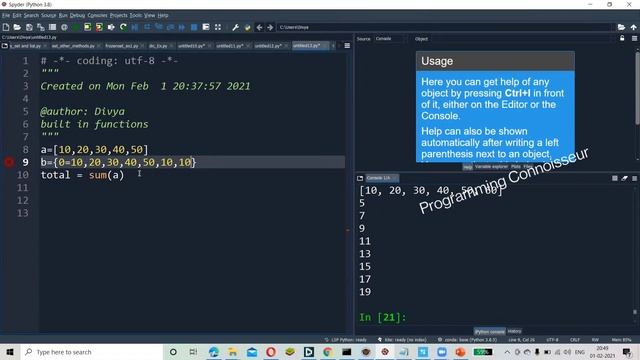This screenshot has width=640, height=360.
Task: Open Zoom from the taskbar
Action: [442, 352]
